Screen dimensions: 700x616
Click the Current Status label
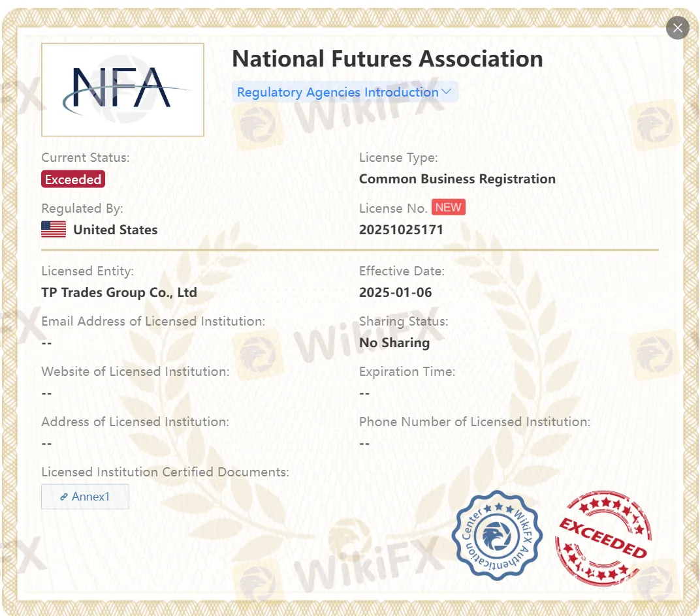coord(86,157)
